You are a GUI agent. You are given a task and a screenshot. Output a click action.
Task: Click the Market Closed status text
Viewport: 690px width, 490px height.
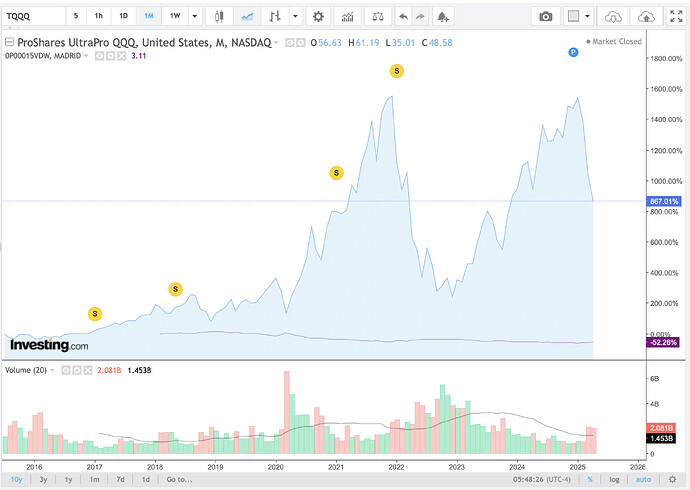click(617, 41)
